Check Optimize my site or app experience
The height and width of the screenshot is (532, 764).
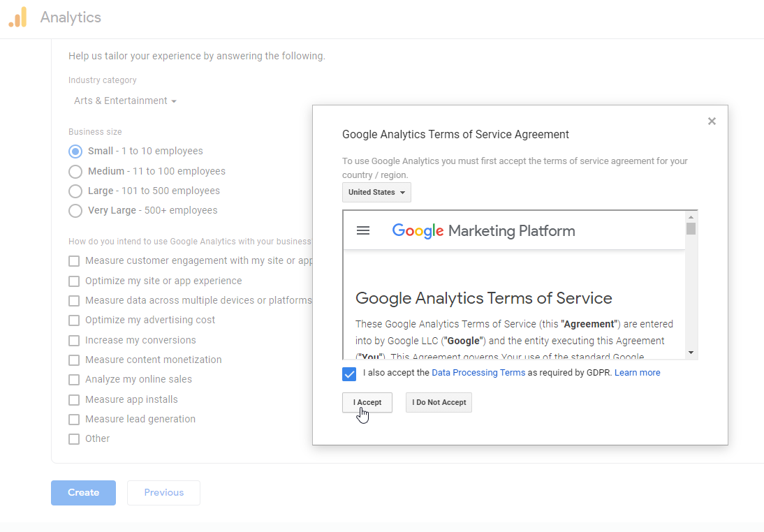74,281
